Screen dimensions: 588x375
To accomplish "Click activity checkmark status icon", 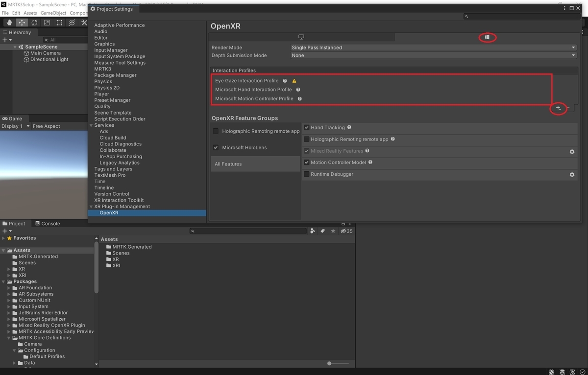I will tap(582, 372).
